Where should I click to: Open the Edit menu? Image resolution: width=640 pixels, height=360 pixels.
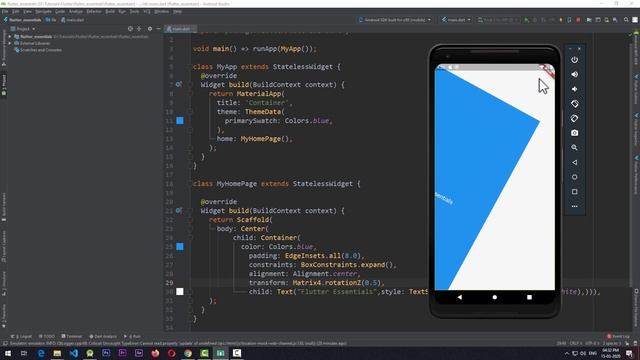click(x=16, y=11)
